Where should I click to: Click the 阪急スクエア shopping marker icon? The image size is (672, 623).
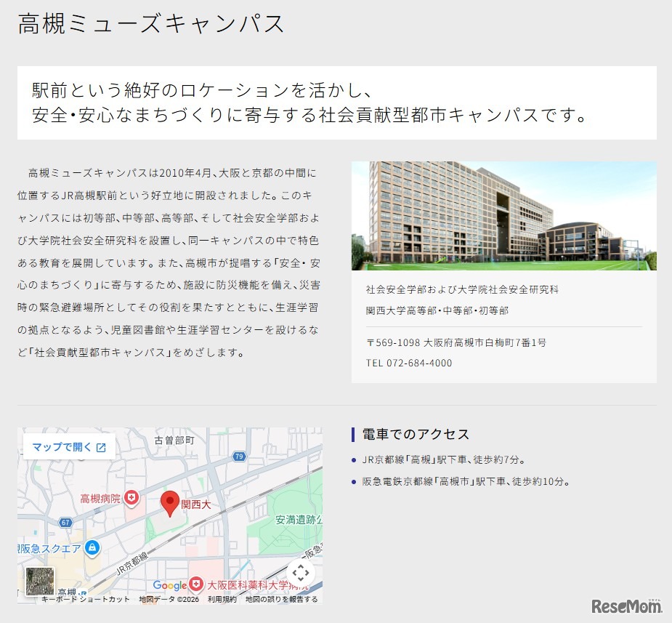coord(92,547)
